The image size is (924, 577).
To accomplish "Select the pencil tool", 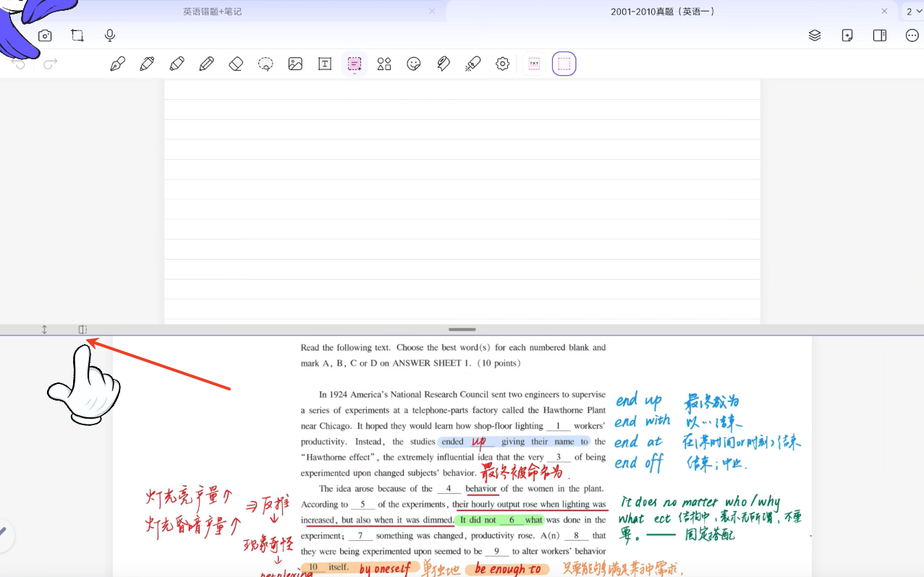I will point(206,64).
